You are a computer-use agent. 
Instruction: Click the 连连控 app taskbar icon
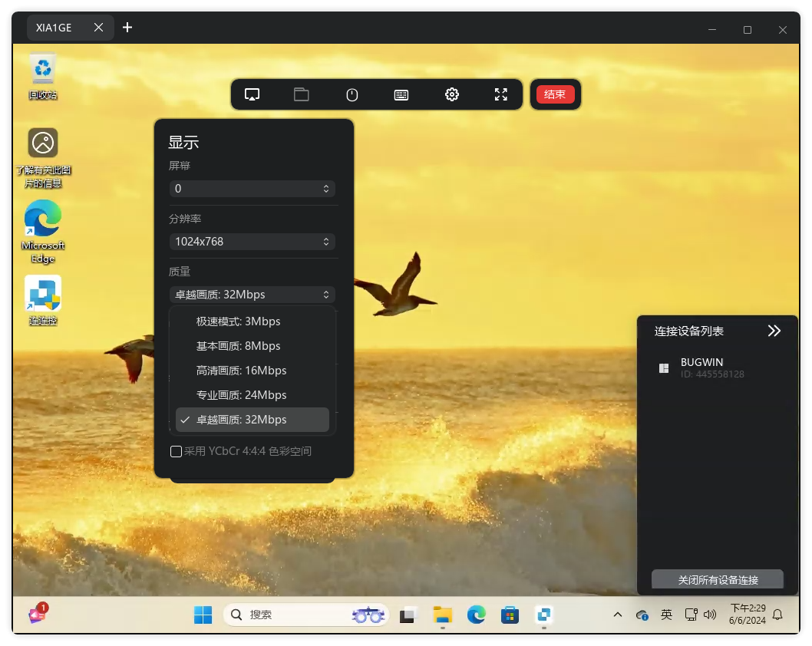coord(543,615)
